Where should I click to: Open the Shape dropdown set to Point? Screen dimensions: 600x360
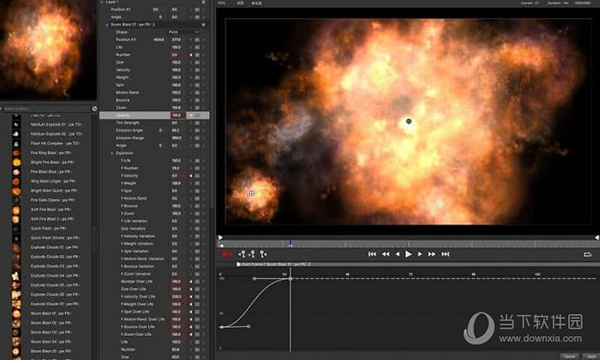[184, 32]
